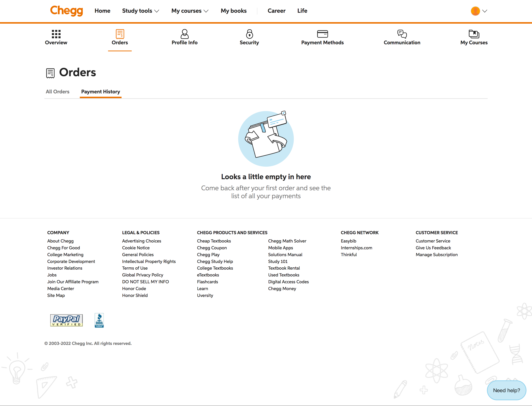This screenshot has height=406, width=532.
Task: Expand the Study tools dropdown
Action: pyautogui.click(x=141, y=11)
